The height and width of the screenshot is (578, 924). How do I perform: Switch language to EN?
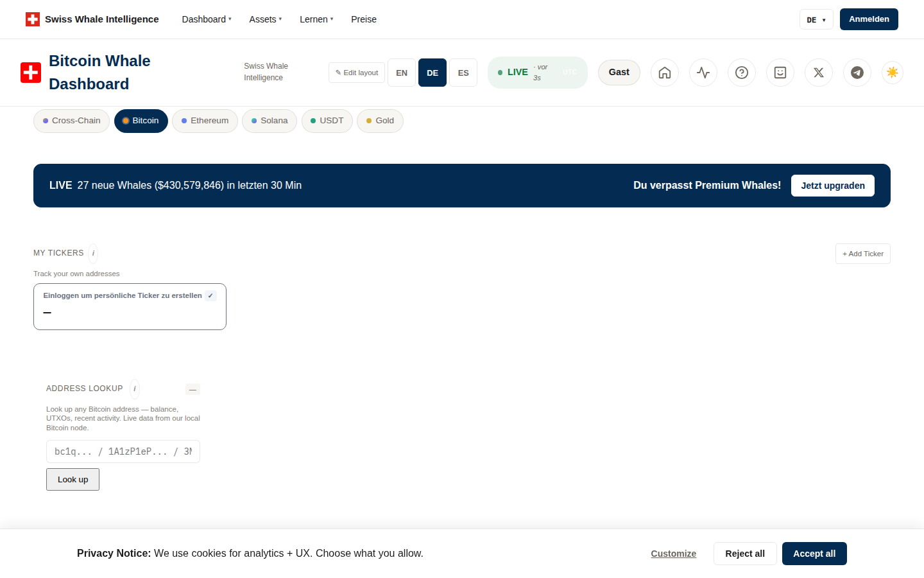pos(402,73)
